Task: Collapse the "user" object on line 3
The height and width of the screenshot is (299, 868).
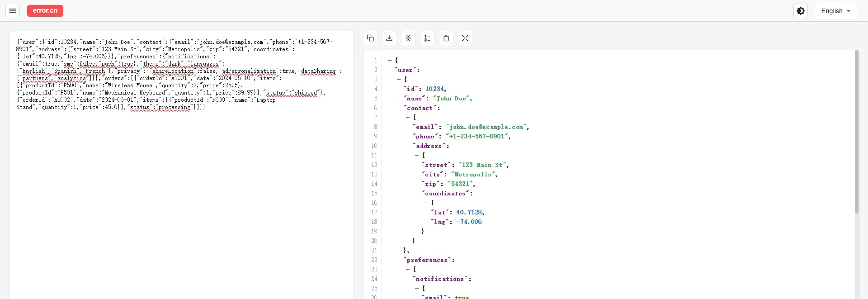Action: pyautogui.click(x=399, y=79)
